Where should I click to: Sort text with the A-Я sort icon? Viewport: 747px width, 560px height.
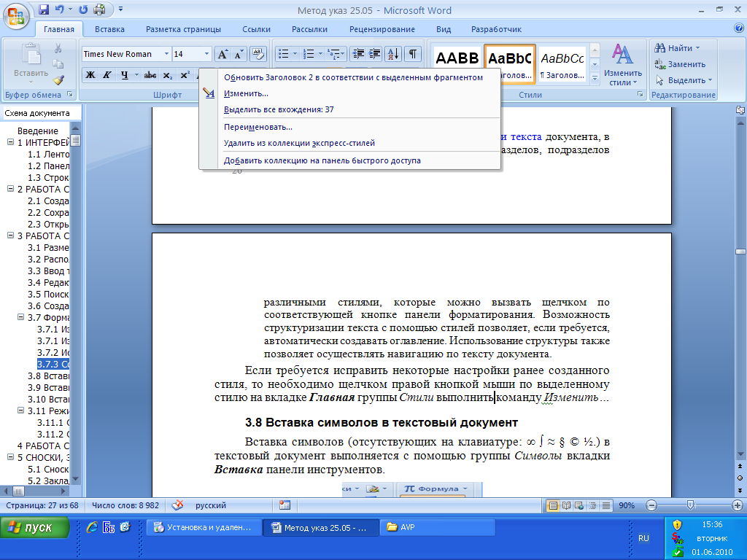click(x=393, y=54)
